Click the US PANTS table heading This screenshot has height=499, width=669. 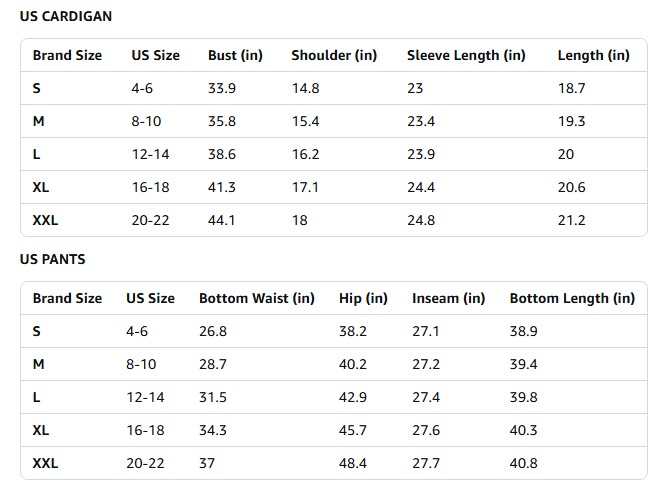[52, 259]
